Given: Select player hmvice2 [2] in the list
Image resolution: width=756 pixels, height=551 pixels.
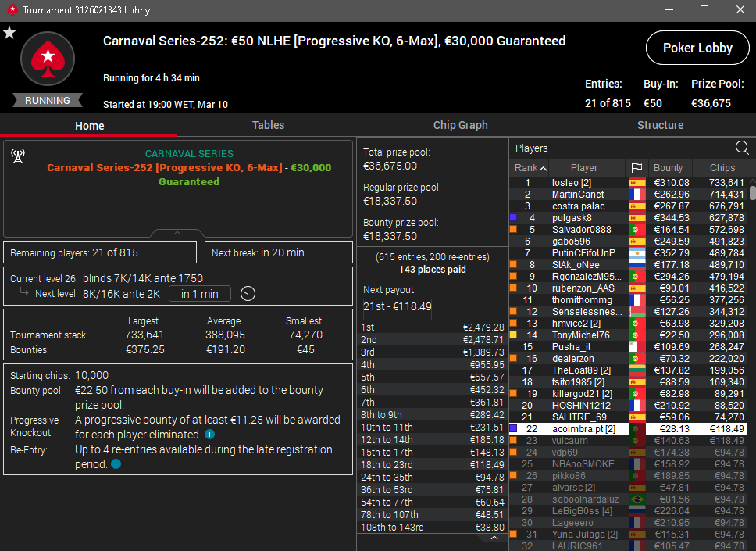Looking at the screenshot, I should pyautogui.click(x=576, y=324).
